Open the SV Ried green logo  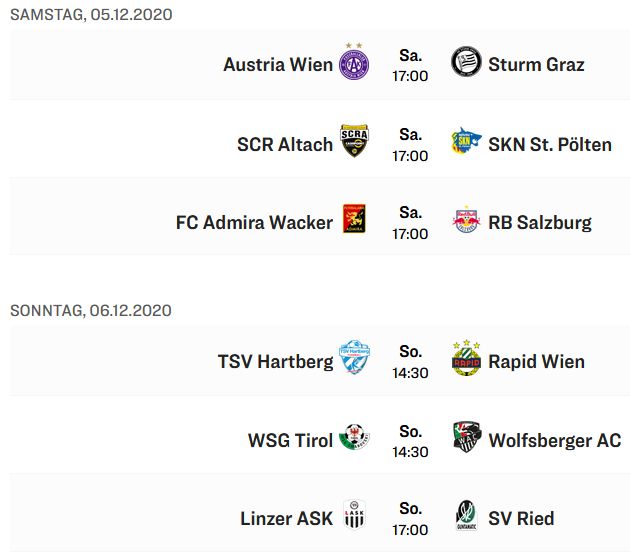click(x=466, y=515)
